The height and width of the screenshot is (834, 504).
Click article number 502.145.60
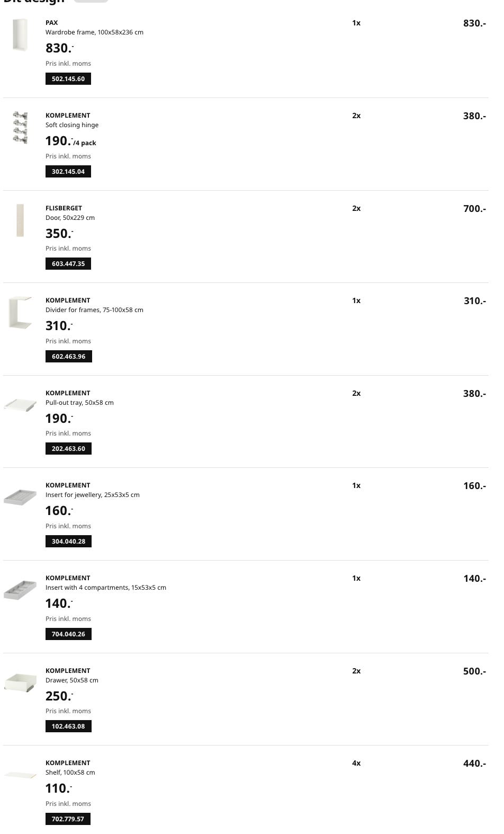(x=68, y=79)
